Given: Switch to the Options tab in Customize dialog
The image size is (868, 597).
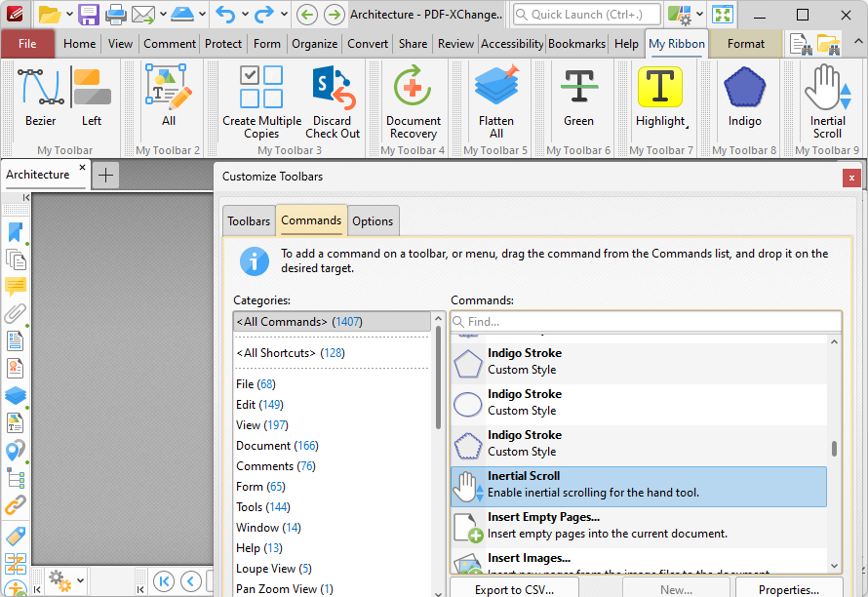Looking at the screenshot, I should (373, 221).
